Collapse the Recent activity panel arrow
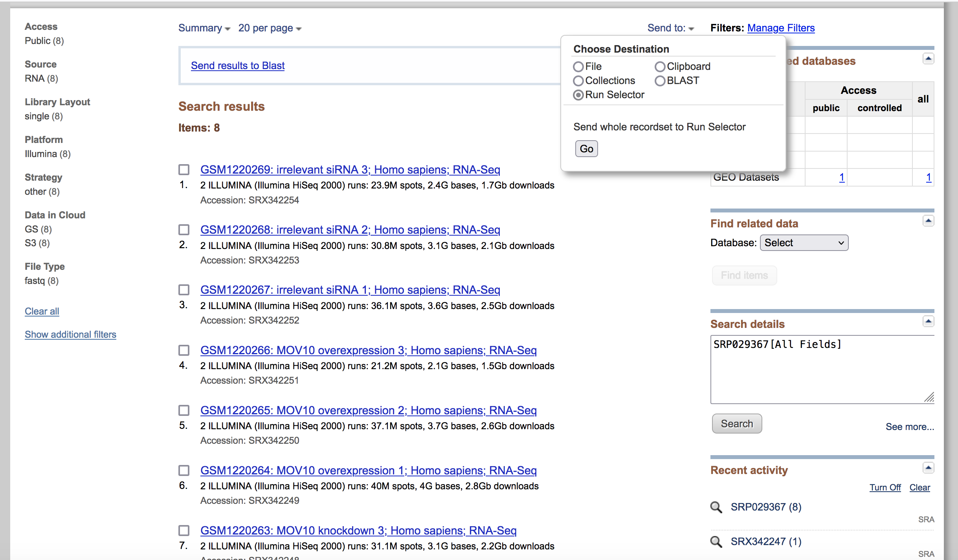 point(928,468)
